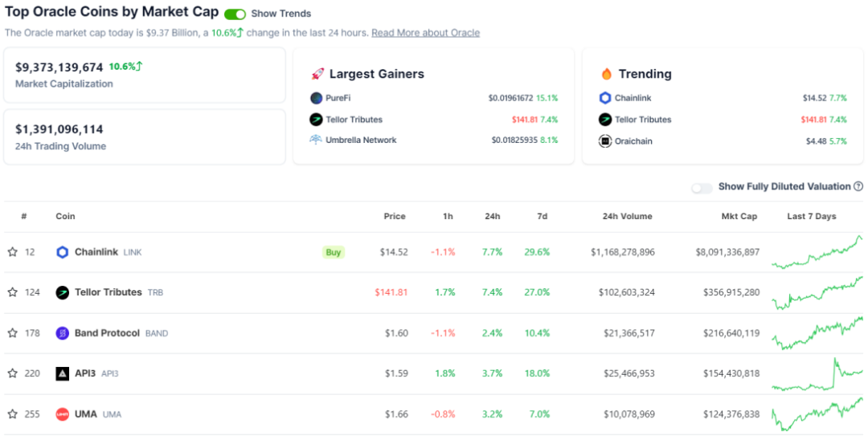Image resolution: width=868 pixels, height=436 pixels.
Task: Favorite Chainlink with its star icon
Action: click(x=12, y=252)
